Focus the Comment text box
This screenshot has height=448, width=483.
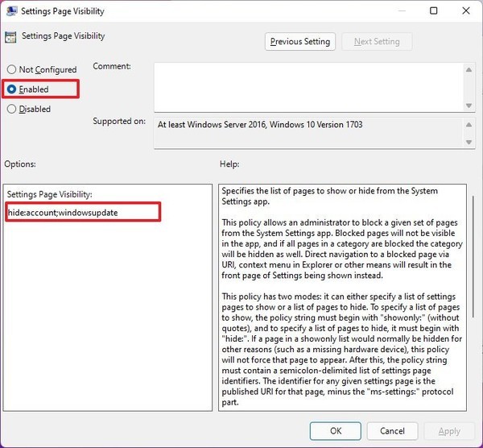pyautogui.click(x=308, y=87)
